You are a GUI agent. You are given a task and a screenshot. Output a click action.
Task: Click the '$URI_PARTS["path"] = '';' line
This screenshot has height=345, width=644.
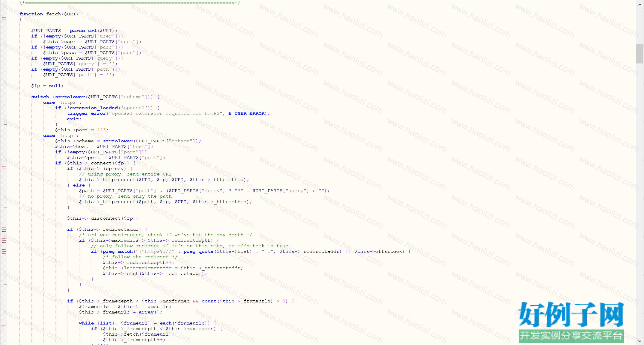[x=79, y=75]
